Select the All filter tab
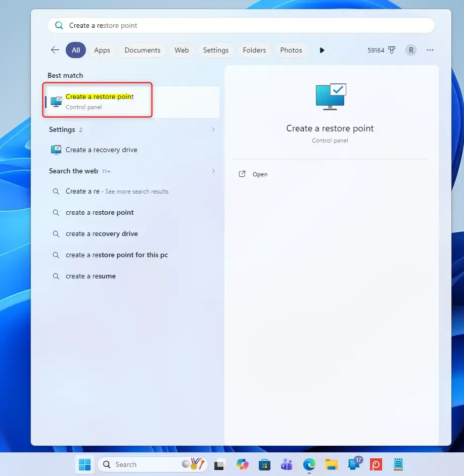This screenshot has height=476, width=464. 76,50
